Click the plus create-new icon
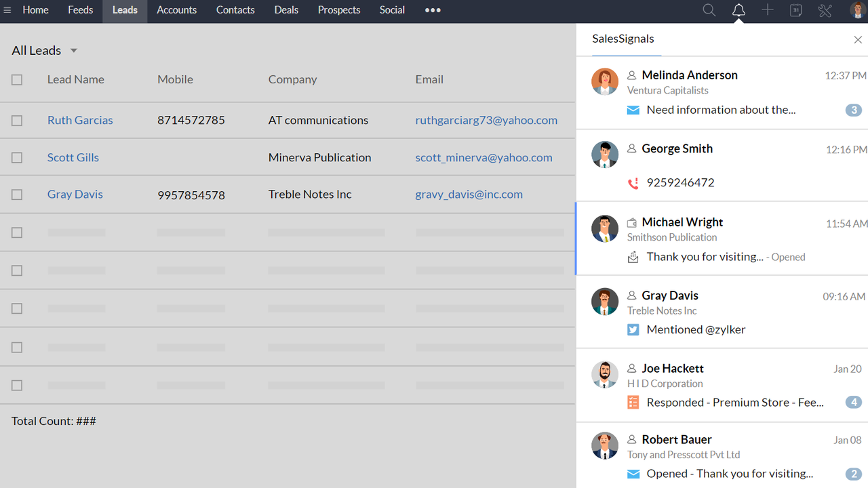The image size is (868, 488). pos(768,10)
